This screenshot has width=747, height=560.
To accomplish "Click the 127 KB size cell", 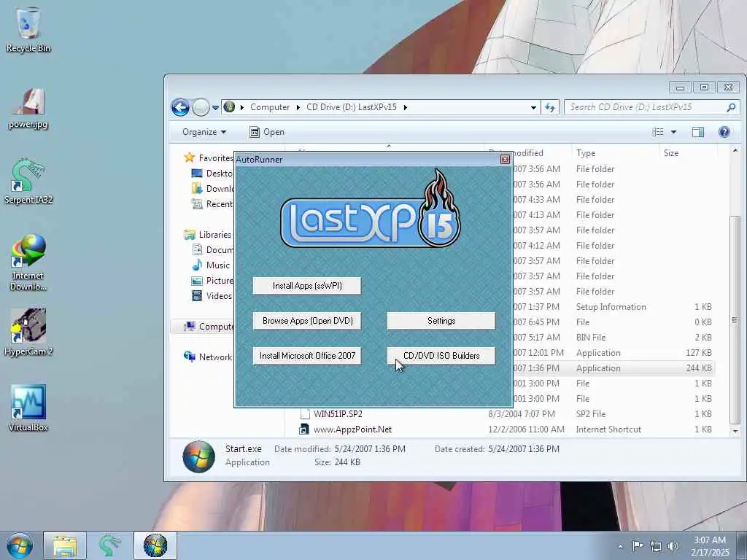I will 698,353.
